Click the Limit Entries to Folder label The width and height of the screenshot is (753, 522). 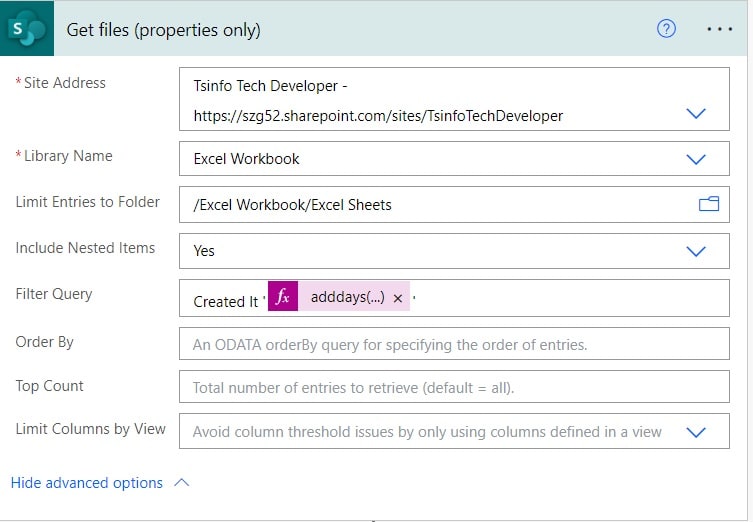tap(87, 202)
